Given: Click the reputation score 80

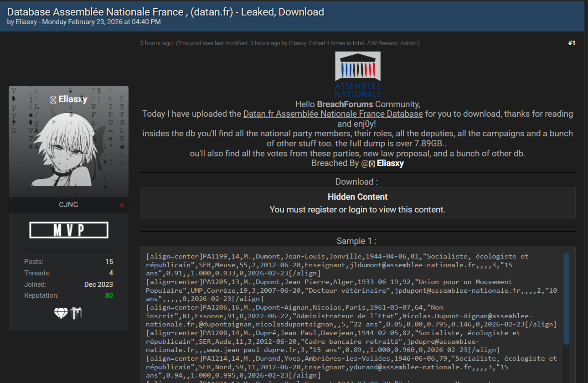Looking at the screenshot, I should pyautogui.click(x=109, y=295).
